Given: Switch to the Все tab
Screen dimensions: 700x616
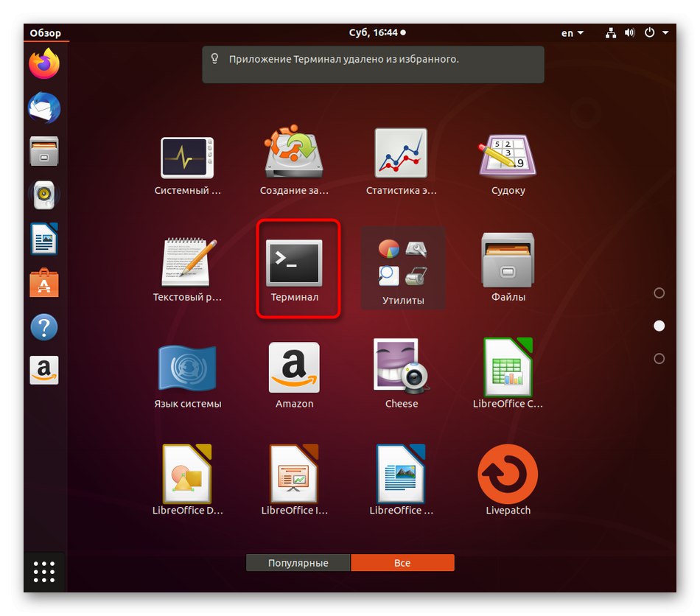Looking at the screenshot, I should pos(402,562).
